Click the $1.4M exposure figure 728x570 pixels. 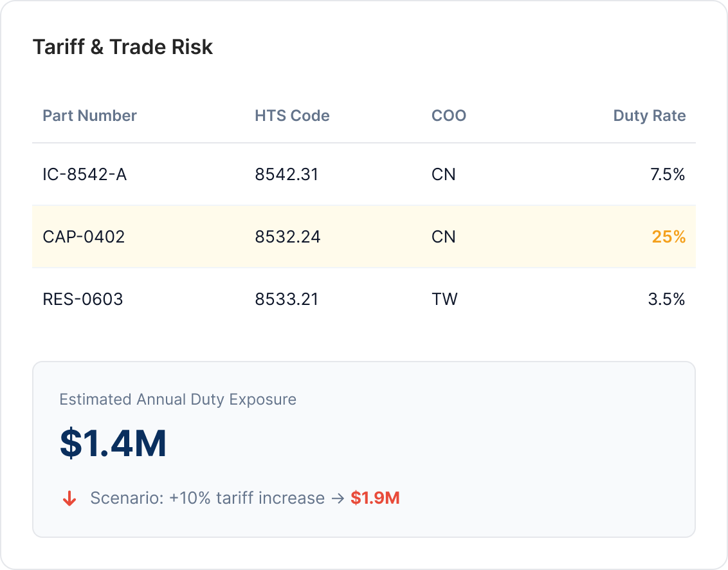[113, 442]
